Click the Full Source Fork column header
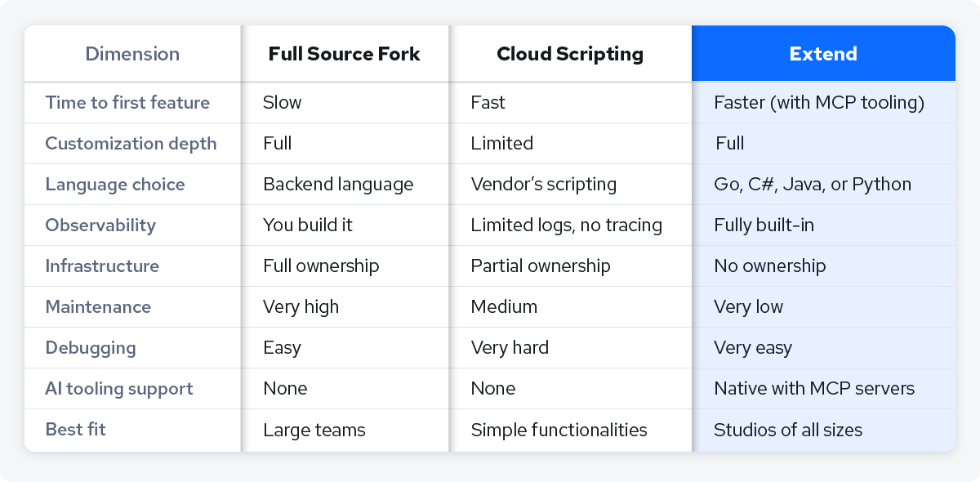The width and height of the screenshot is (980, 482). 344,53
